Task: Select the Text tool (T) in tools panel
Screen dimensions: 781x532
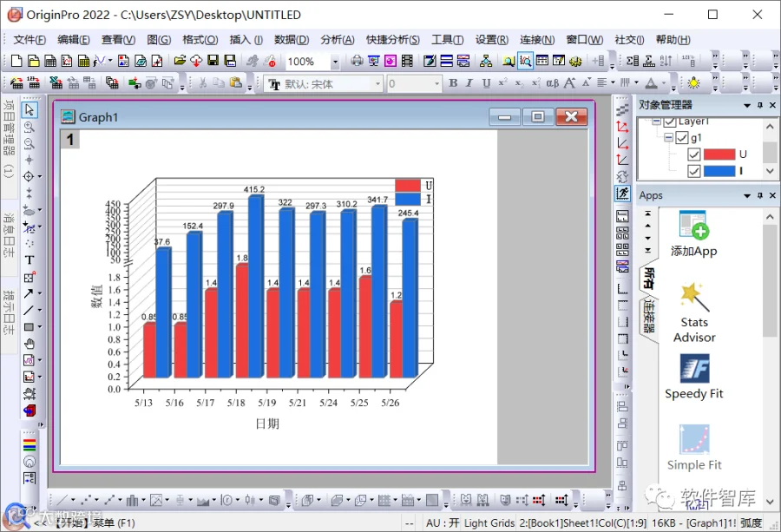Action: click(30, 260)
